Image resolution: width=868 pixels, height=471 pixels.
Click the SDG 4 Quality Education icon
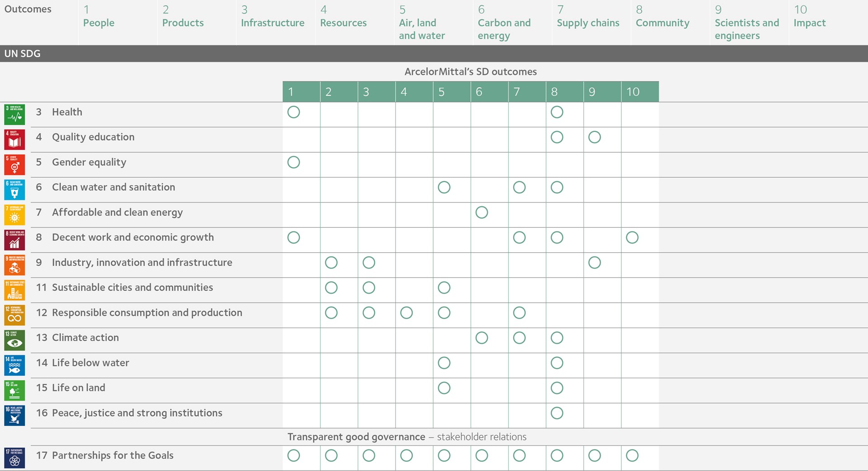(x=14, y=139)
